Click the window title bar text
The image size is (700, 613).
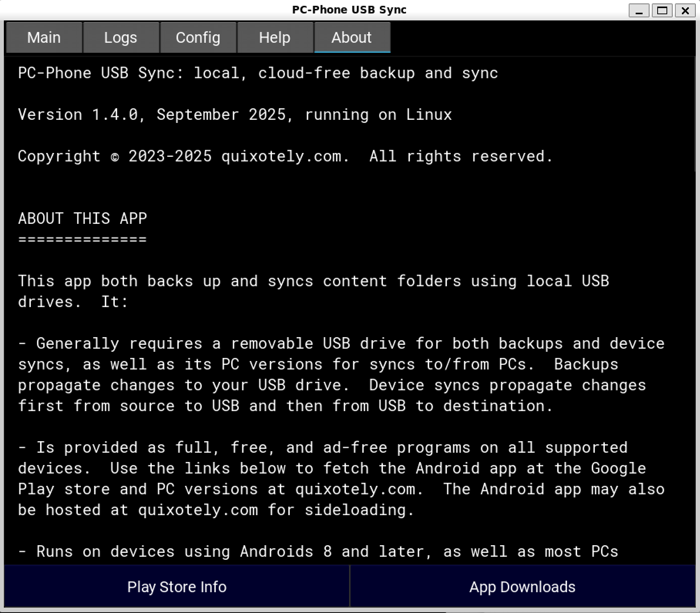pyautogui.click(x=349, y=10)
